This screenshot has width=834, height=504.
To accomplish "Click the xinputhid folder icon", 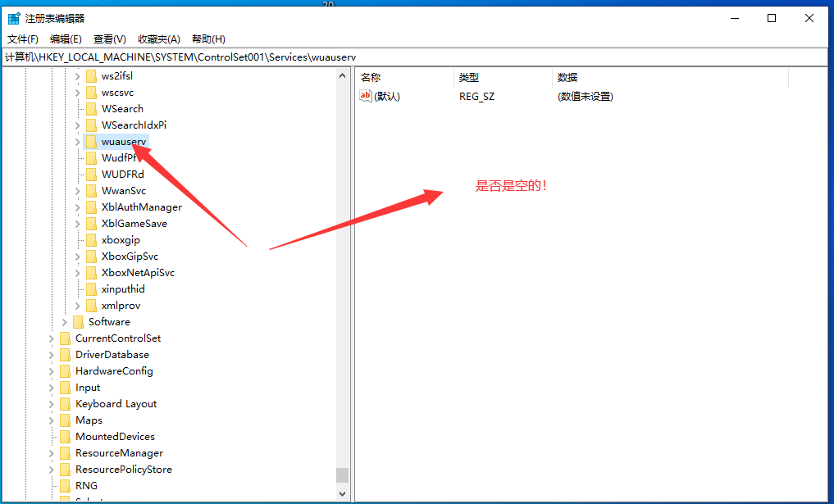I will coord(92,289).
